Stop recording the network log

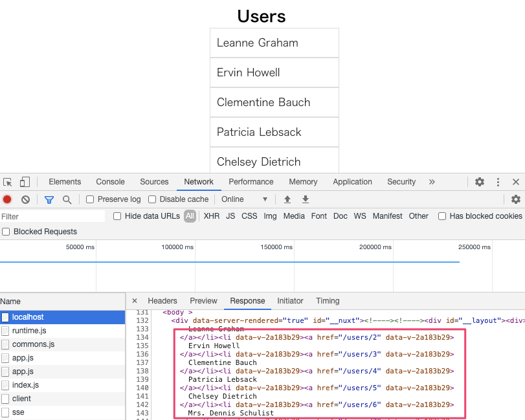(x=7, y=199)
